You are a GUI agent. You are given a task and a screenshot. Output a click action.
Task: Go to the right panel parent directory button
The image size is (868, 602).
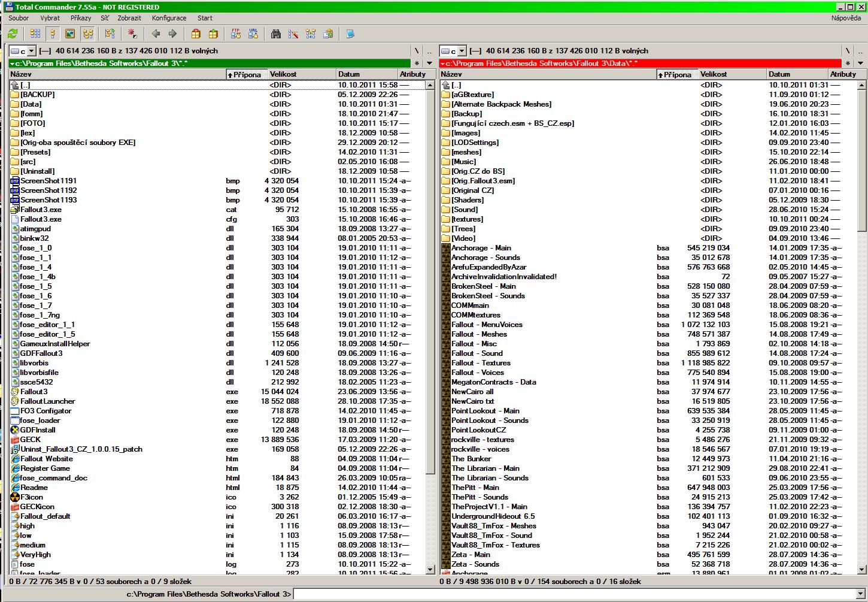860,51
